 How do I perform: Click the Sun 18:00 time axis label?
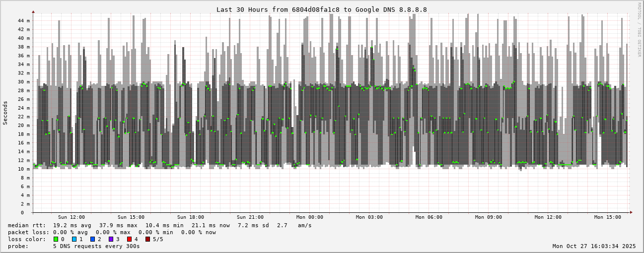pos(191,217)
